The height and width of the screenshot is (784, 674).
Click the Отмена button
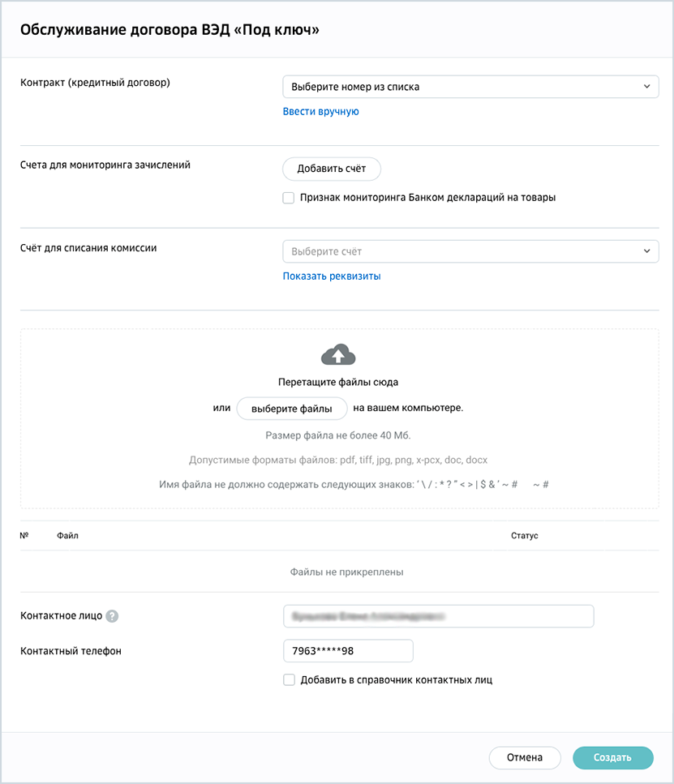525,757
